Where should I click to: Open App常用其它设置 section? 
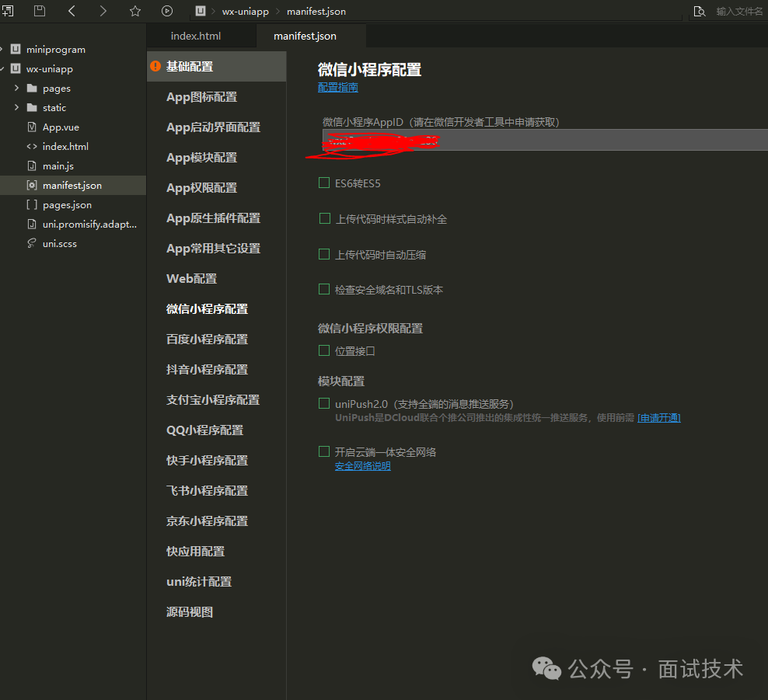[x=214, y=249]
